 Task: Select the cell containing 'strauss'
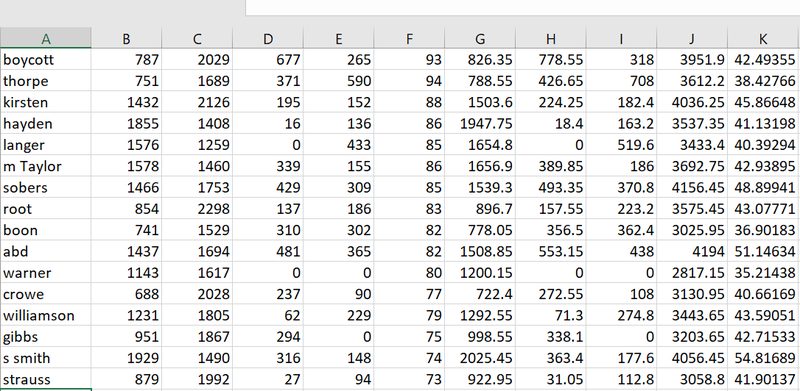pyautogui.click(x=46, y=380)
